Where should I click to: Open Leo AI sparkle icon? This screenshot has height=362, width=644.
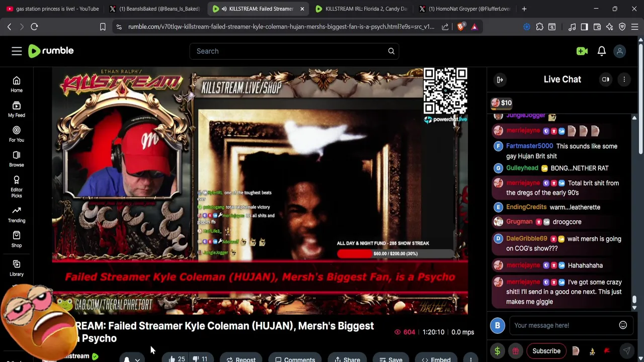(609, 27)
